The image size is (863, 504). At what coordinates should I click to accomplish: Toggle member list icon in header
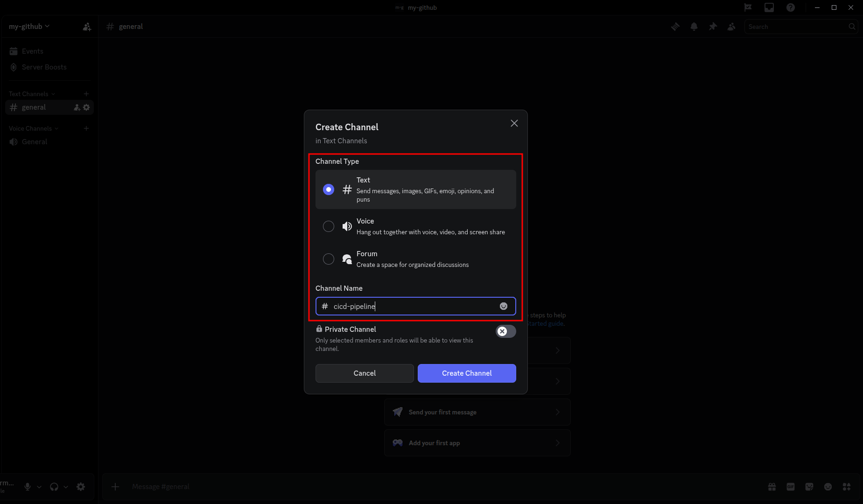[731, 27]
